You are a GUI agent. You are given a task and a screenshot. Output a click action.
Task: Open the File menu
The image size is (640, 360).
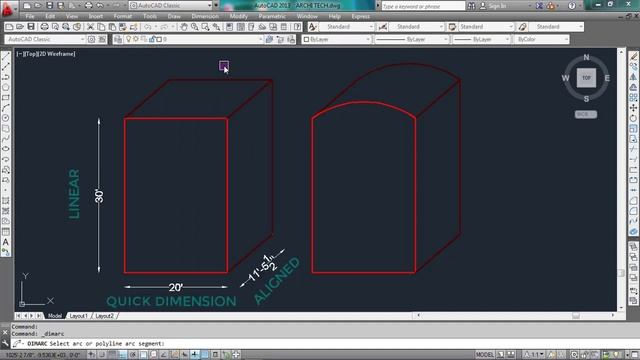point(30,16)
